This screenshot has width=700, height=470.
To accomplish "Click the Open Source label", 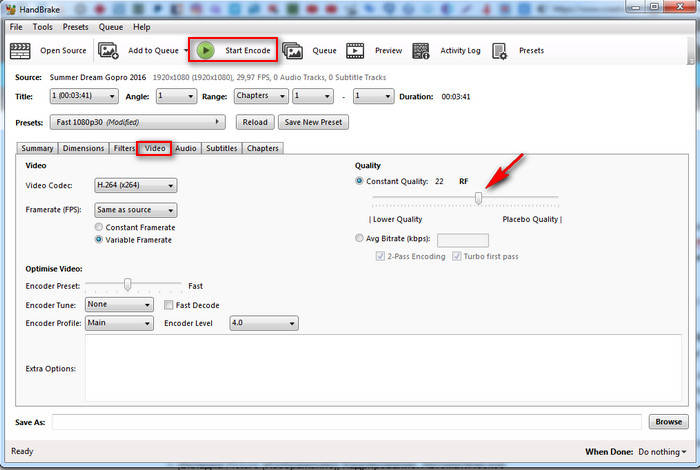I will tap(63, 50).
